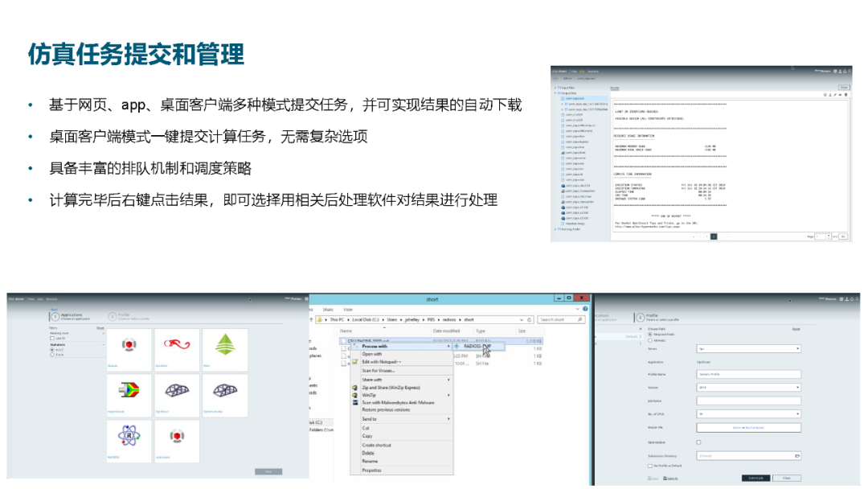
Task: Click the Job Name input field
Action: click(748, 401)
